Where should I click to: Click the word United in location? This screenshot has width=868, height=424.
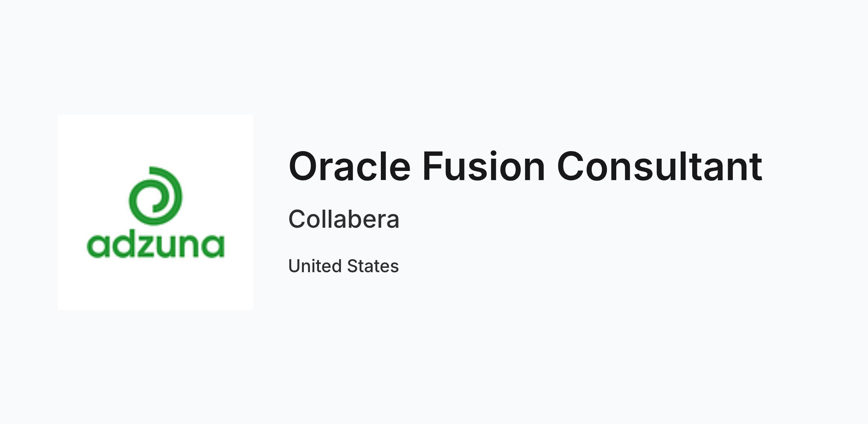(x=315, y=266)
